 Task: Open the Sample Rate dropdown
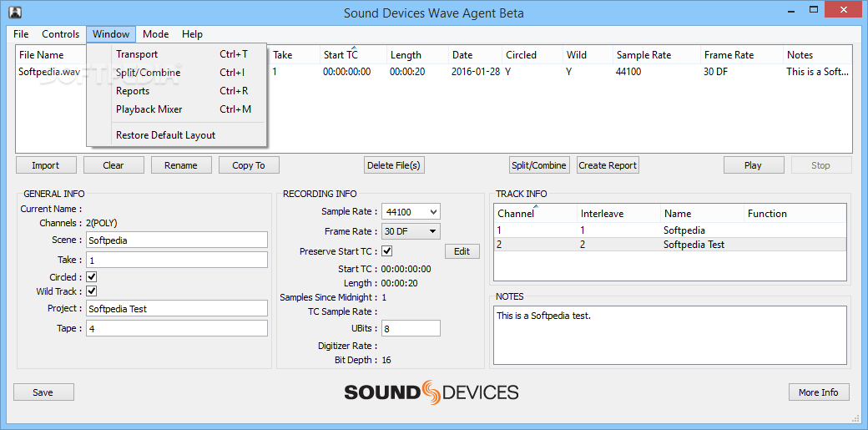coord(410,212)
